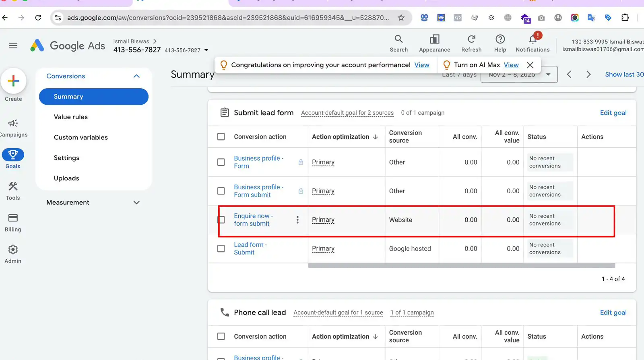644x360 pixels.
Task: Open Lead form - Submit conversion action
Action: pyautogui.click(x=250, y=248)
